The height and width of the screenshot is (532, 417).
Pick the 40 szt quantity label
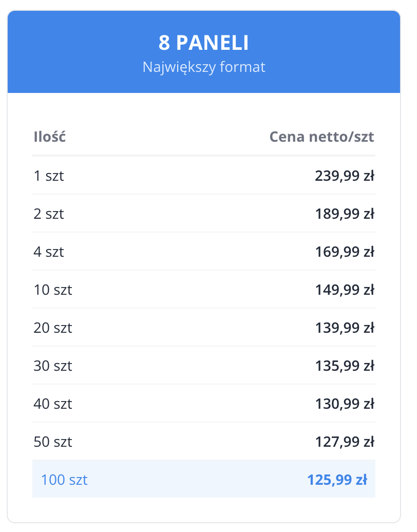click(53, 404)
